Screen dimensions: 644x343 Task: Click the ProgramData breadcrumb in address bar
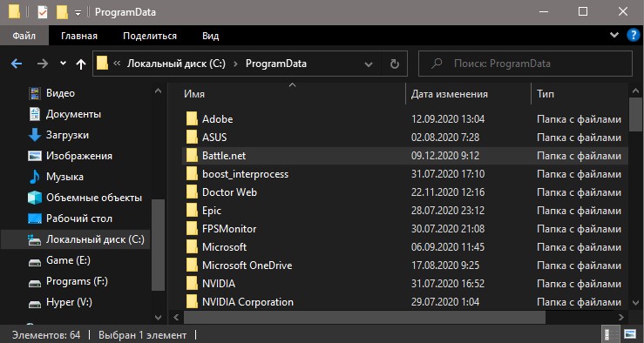(276, 64)
